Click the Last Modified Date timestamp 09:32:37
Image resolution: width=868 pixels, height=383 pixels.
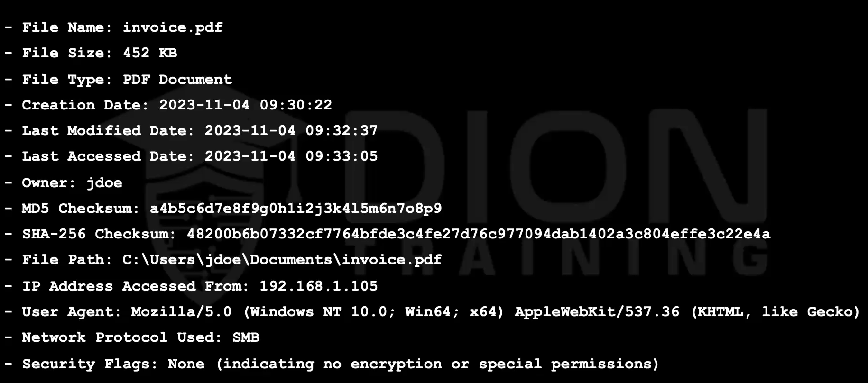pyautogui.click(x=342, y=130)
